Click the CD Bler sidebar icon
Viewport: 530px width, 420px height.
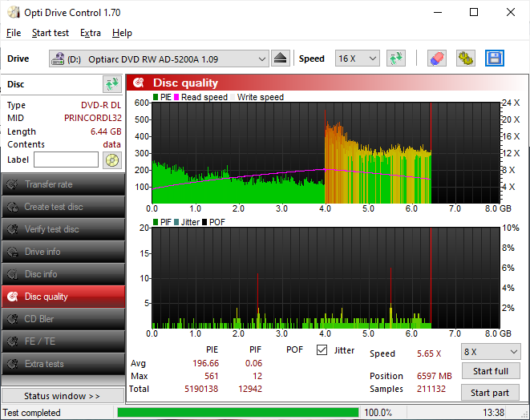tap(12, 319)
